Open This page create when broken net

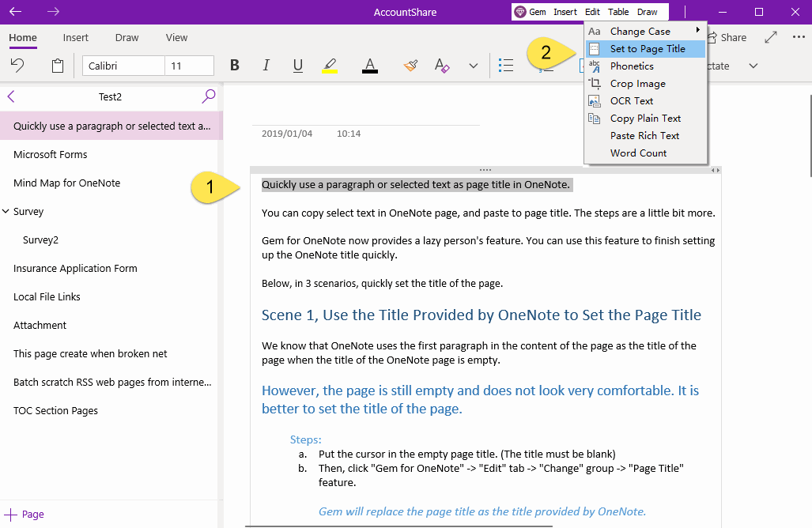(111, 353)
